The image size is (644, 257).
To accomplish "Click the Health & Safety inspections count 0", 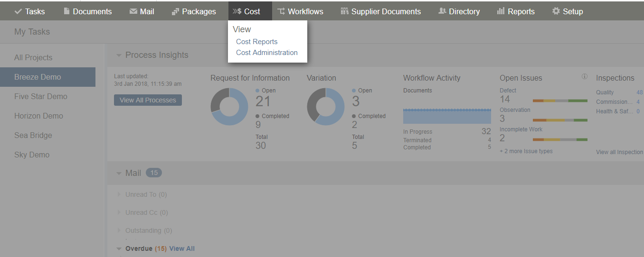I will tap(638, 111).
